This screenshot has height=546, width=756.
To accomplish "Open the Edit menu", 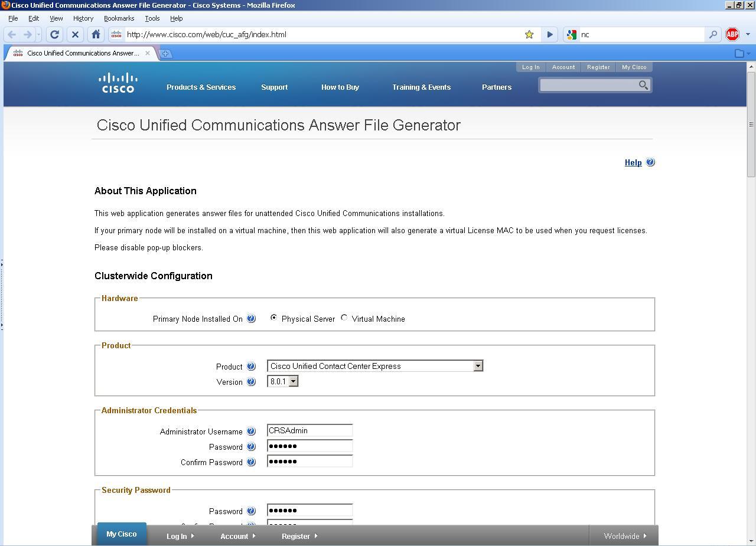I will coord(34,18).
